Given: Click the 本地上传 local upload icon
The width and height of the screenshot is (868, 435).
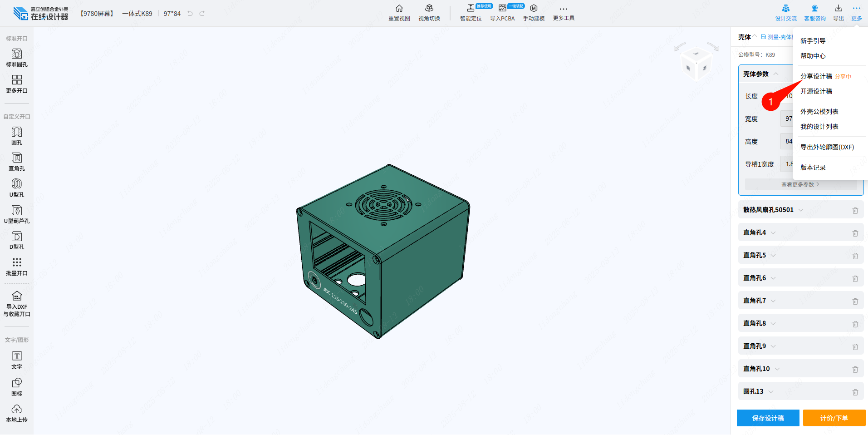Looking at the screenshot, I should [17, 413].
